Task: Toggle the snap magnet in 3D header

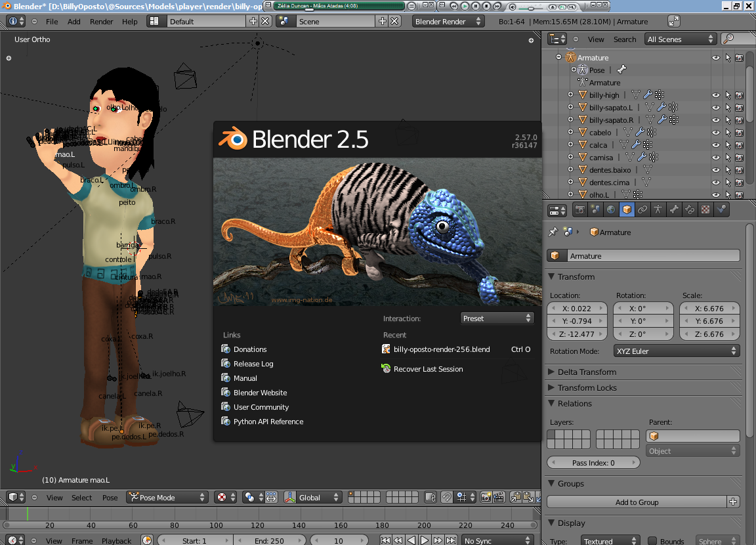Action: coord(447,497)
